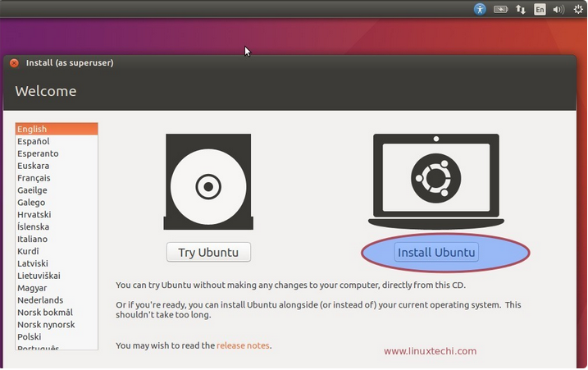
Task: Select Kurdî in the language list
Action: coord(57,251)
